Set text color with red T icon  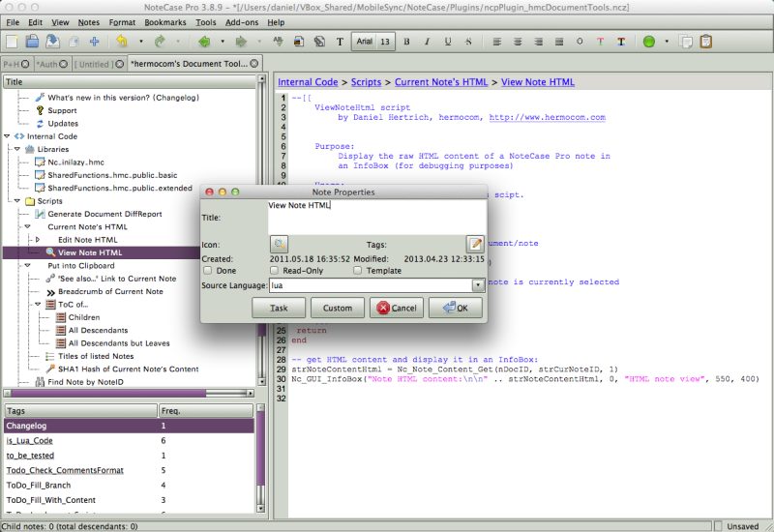[600, 42]
